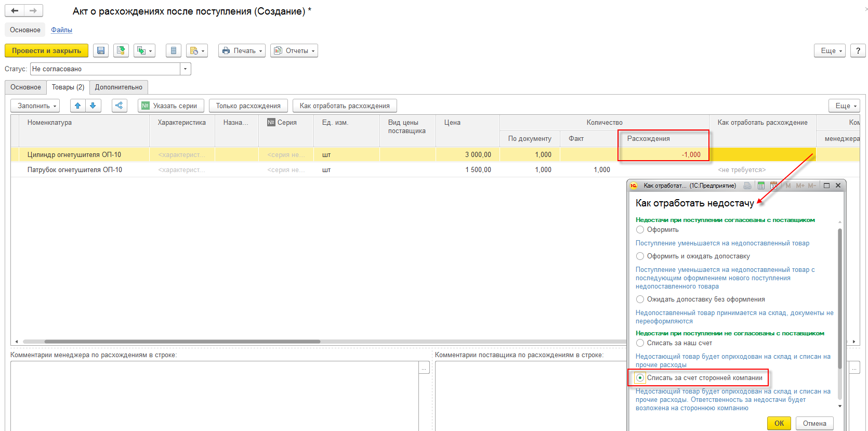
Task: Move selected row down
Action: coord(93,106)
